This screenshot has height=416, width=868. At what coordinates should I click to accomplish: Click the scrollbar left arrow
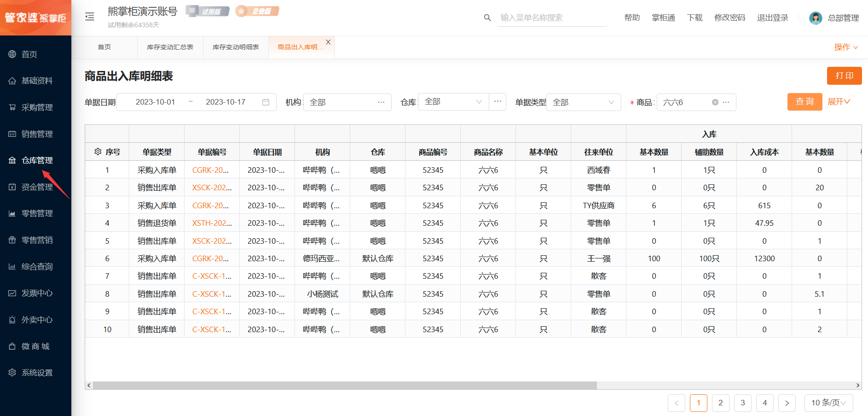click(89, 386)
